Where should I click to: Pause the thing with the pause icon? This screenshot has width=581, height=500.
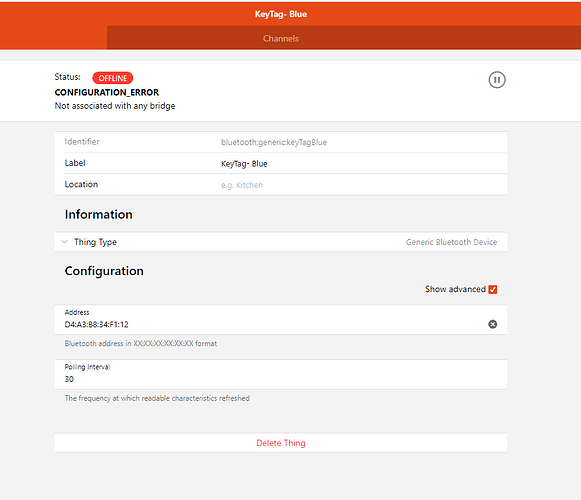[497, 80]
